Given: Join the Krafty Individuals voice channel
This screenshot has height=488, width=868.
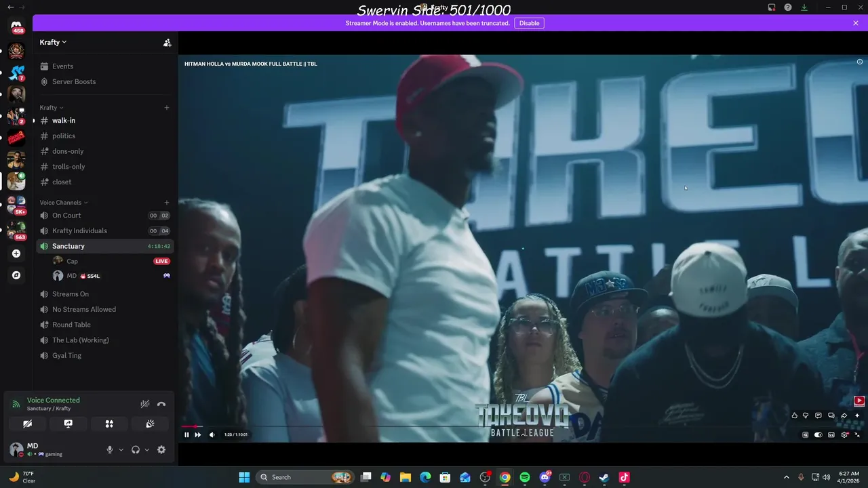Looking at the screenshot, I should click(105, 230).
